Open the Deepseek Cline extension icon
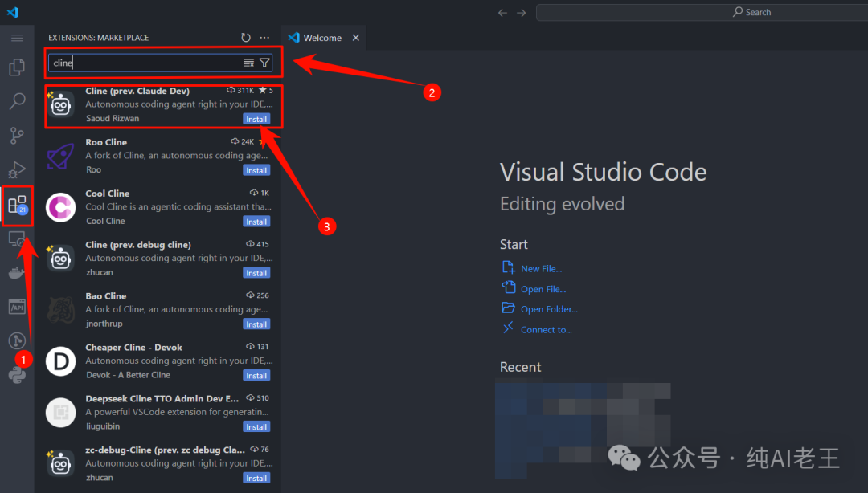868x493 pixels. (60, 412)
